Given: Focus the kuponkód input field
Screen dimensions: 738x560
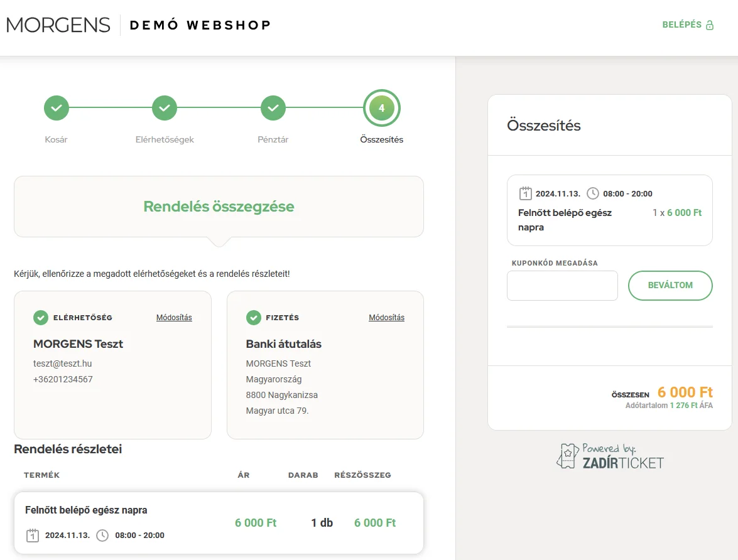Looking at the screenshot, I should [562, 285].
